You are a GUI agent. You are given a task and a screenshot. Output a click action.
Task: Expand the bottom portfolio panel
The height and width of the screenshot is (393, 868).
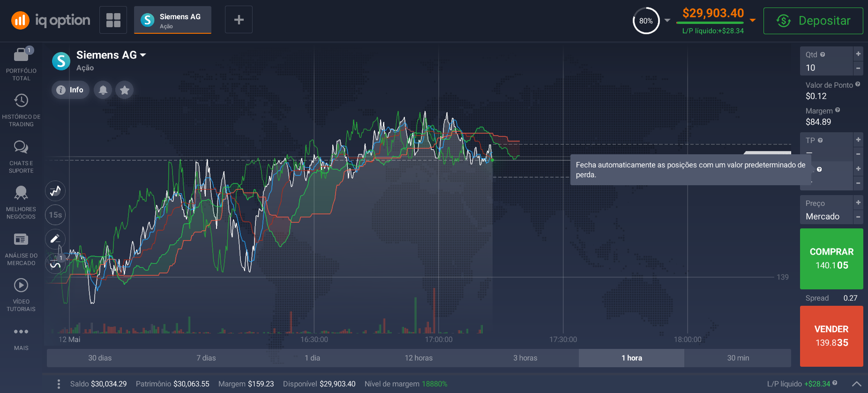click(857, 384)
